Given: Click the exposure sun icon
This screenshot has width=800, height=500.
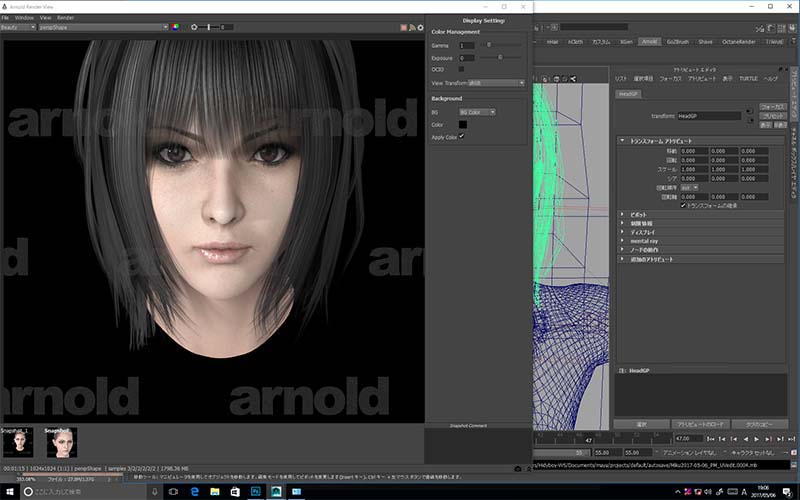Looking at the screenshot, I should click(x=194, y=27).
